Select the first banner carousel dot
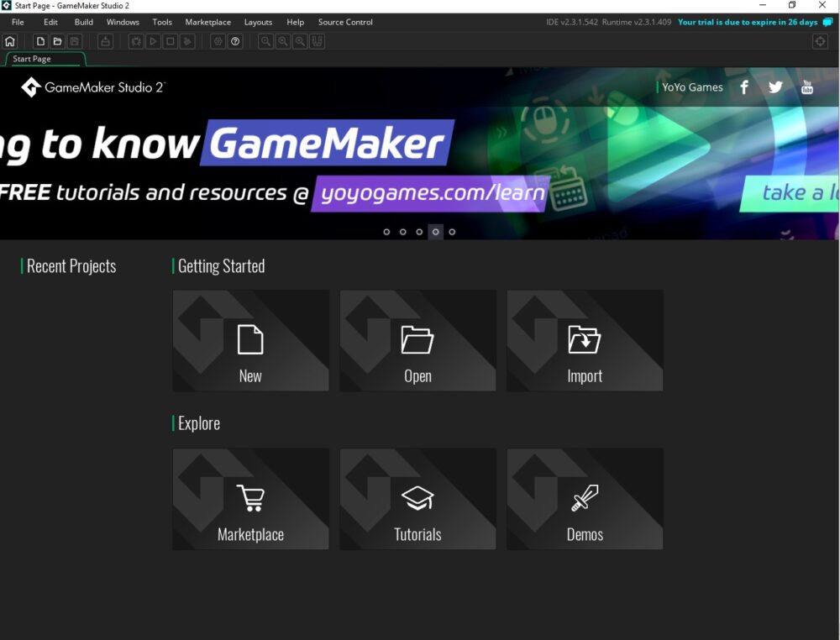This screenshot has height=640, width=840. [x=386, y=232]
